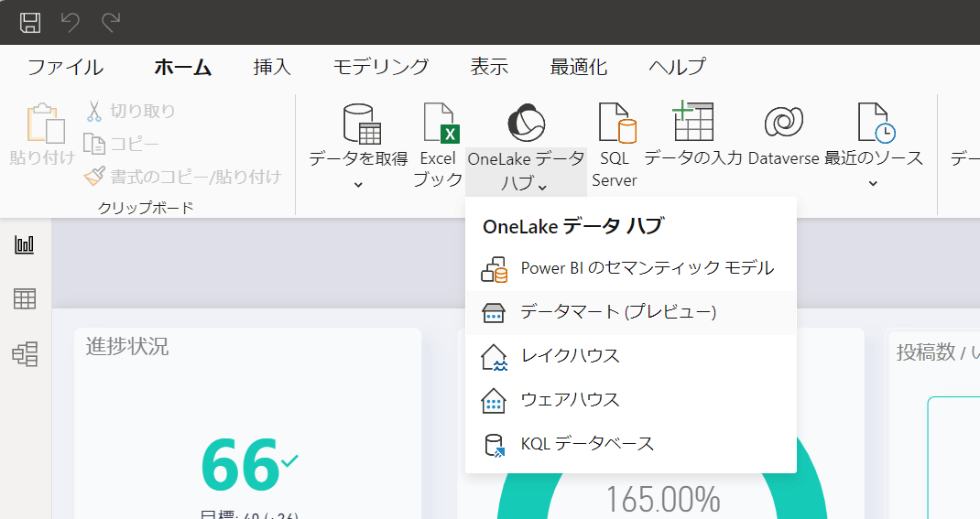Switch to the ホーム ribbon tab
The width and height of the screenshot is (980, 519).
click(182, 67)
